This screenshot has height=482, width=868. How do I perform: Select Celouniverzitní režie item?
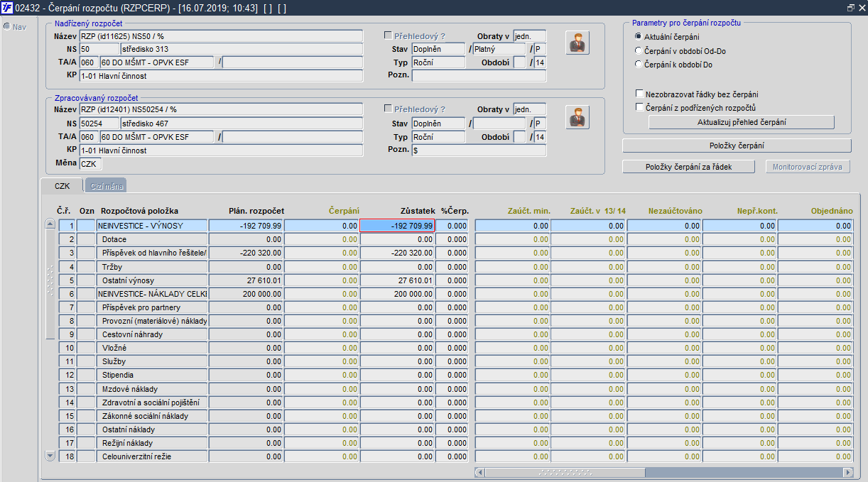152,456
